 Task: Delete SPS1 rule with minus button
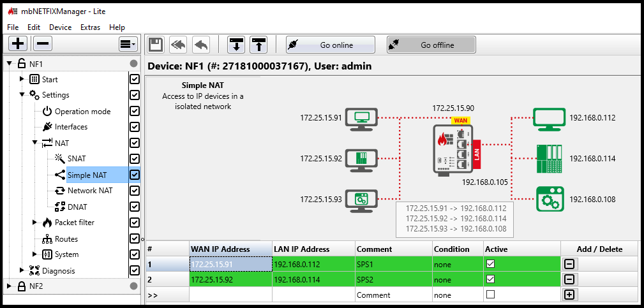coord(569,264)
